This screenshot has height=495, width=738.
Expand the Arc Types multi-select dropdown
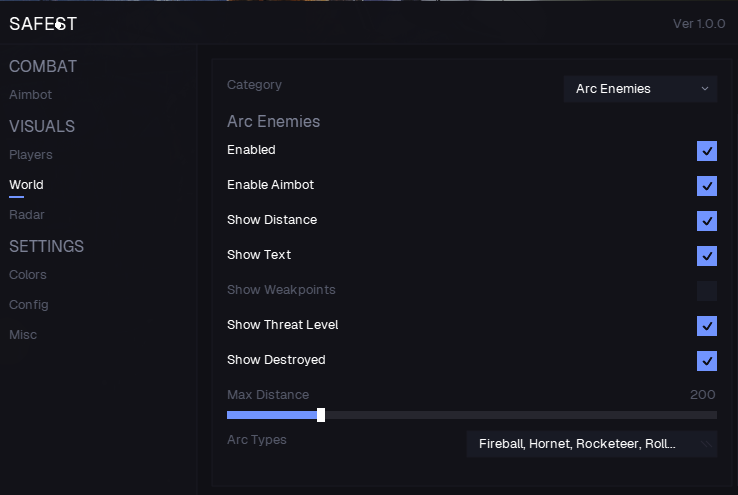[x=591, y=443]
